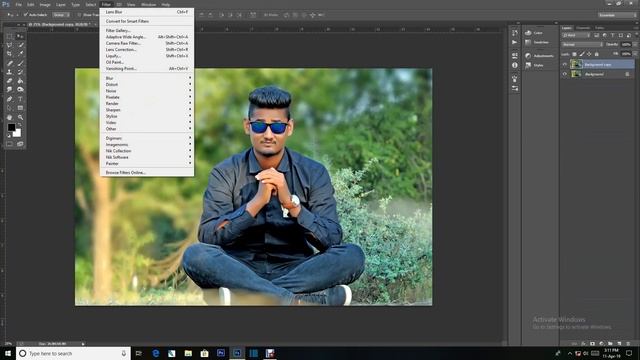640x360 pixels.
Task: Filter layers by type layers (T icon)
Action: tap(613, 35)
